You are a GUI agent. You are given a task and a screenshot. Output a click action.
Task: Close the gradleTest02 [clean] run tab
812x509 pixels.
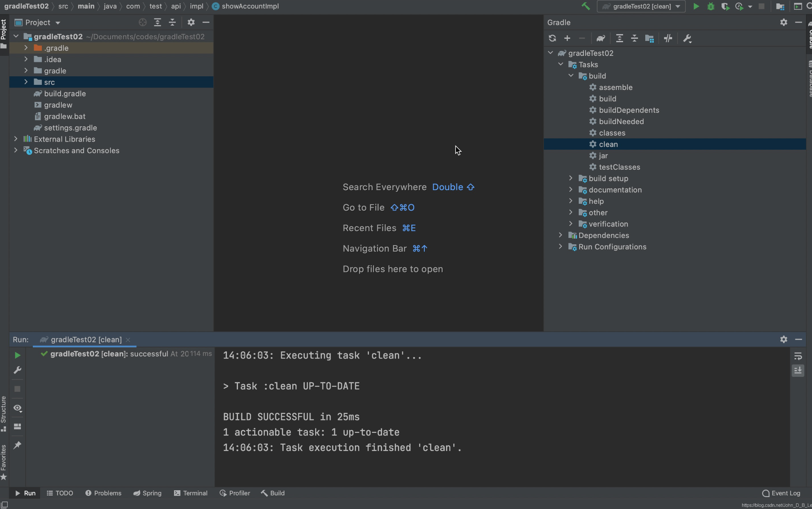[x=128, y=340]
